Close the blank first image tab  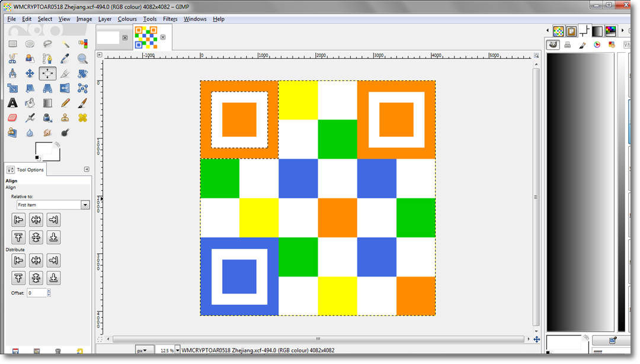(125, 37)
